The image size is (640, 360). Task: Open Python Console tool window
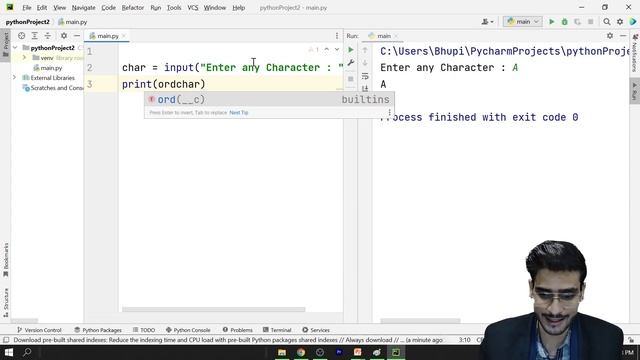click(188, 330)
